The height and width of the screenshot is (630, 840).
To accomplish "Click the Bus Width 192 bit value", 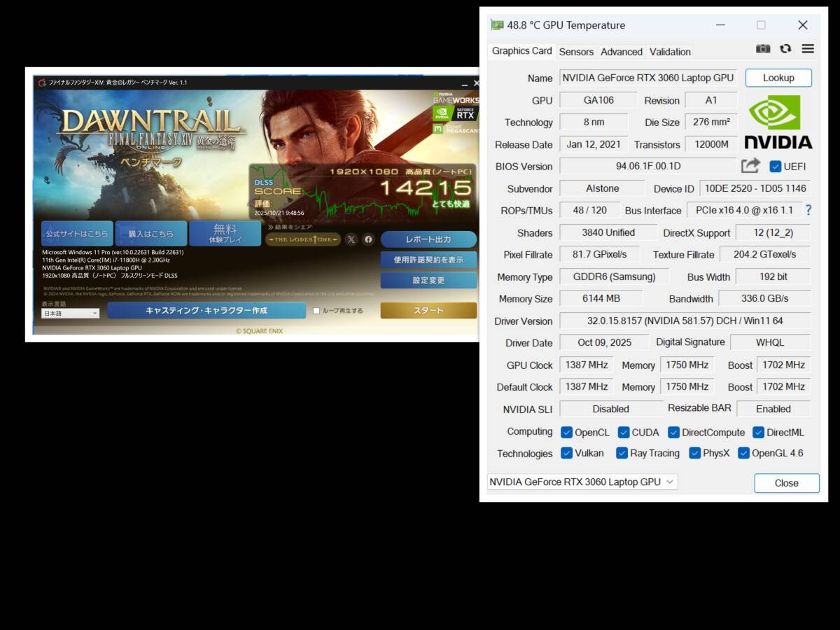I will point(773,276).
